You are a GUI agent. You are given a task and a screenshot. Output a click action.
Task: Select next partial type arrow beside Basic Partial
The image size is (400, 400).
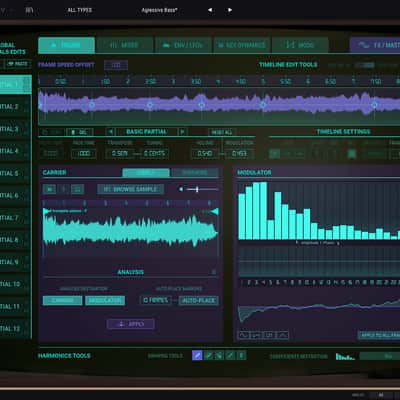(182, 132)
